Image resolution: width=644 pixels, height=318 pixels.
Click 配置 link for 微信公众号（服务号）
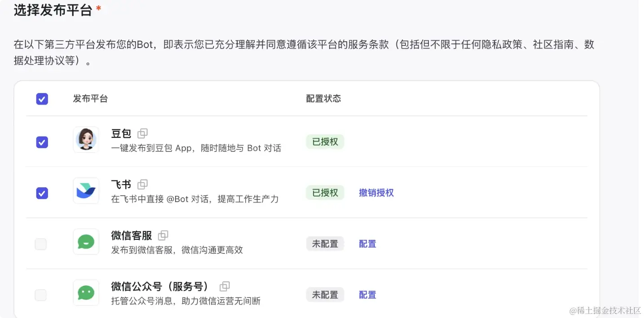(367, 295)
